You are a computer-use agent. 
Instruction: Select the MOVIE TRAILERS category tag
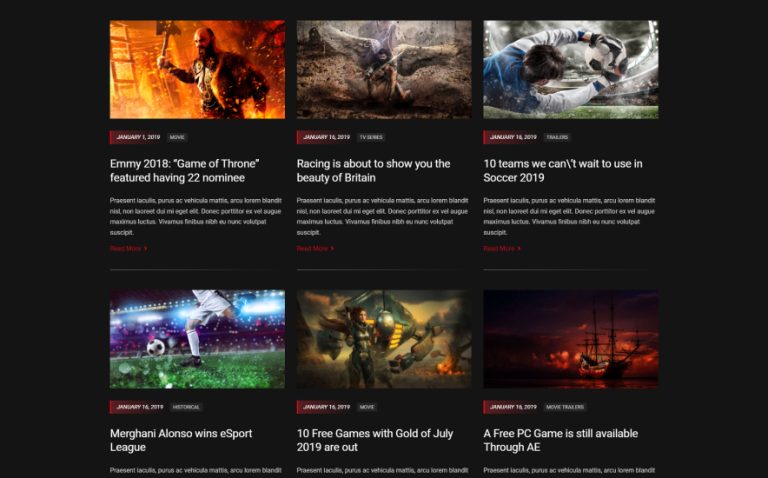pyautogui.click(x=565, y=407)
